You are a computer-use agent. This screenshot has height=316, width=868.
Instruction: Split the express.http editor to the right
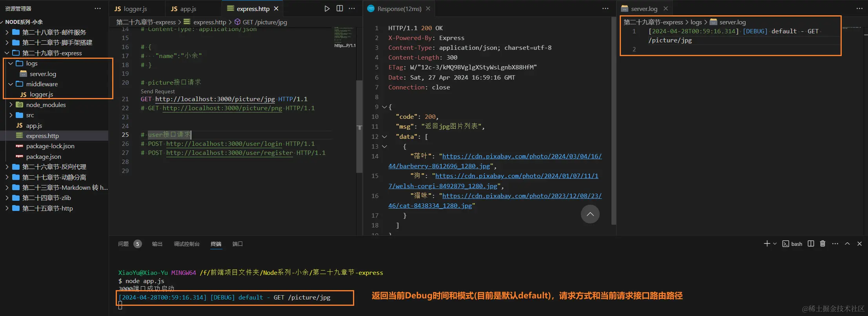click(340, 9)
